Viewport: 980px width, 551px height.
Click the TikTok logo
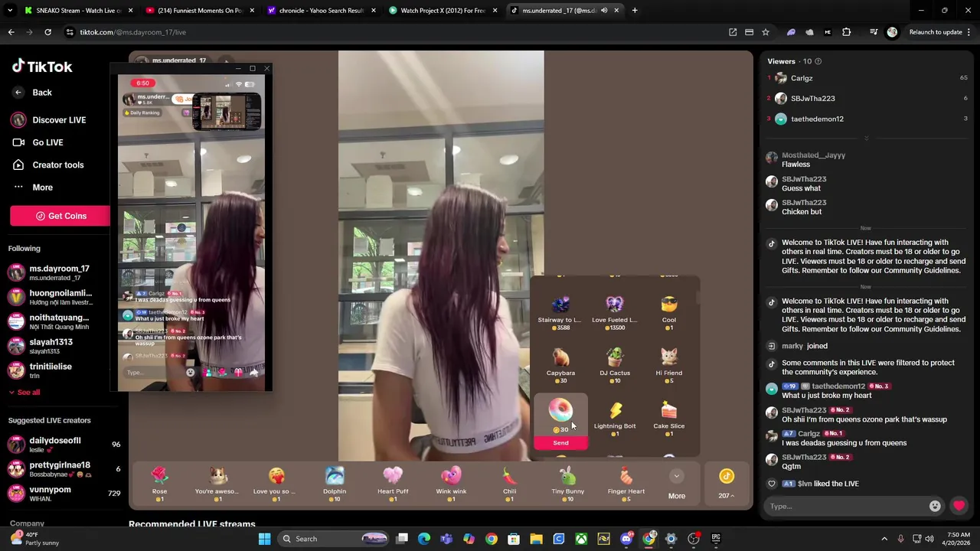[42, 67]
